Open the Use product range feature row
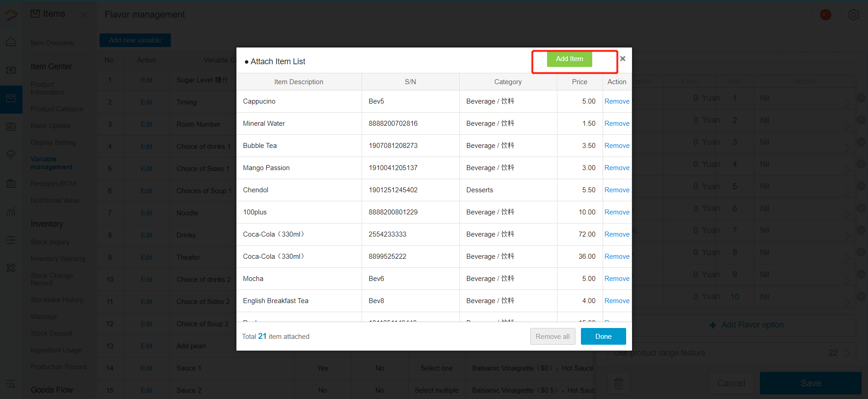The height and width of the screenshot is (399, 868). coord(731,353)
